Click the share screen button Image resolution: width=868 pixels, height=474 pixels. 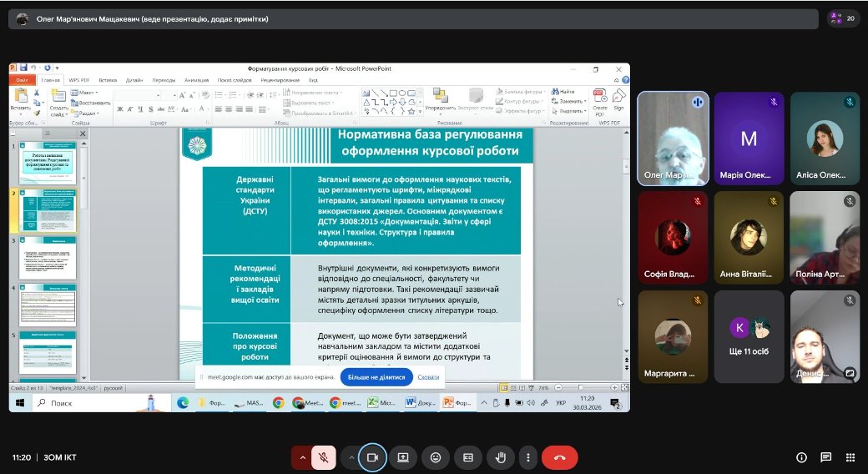click(x=403, y=457)
